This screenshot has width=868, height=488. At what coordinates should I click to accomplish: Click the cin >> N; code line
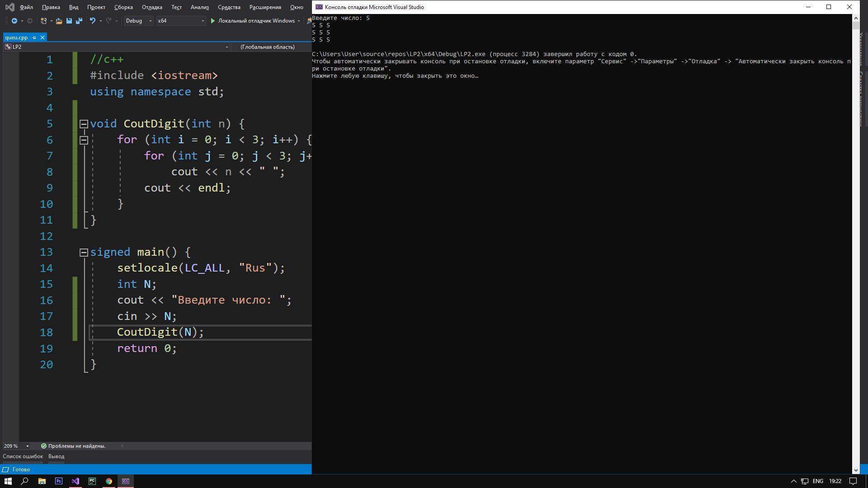147,316
